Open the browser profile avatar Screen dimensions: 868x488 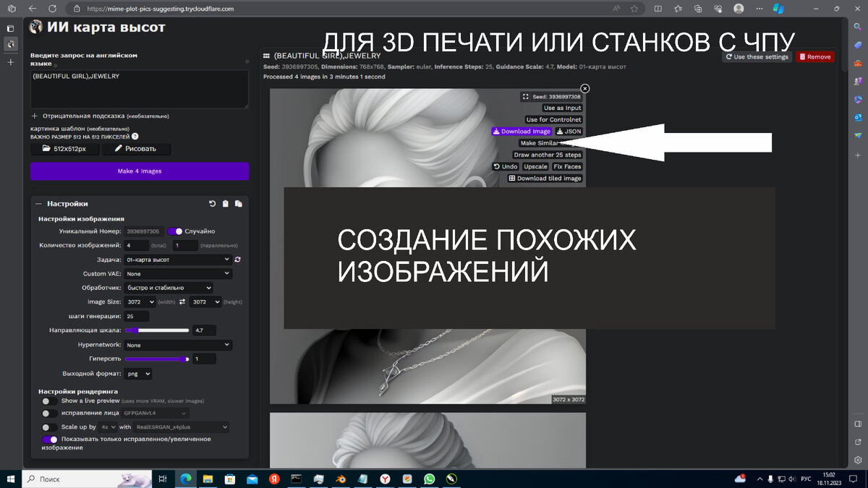coord(739,9)
